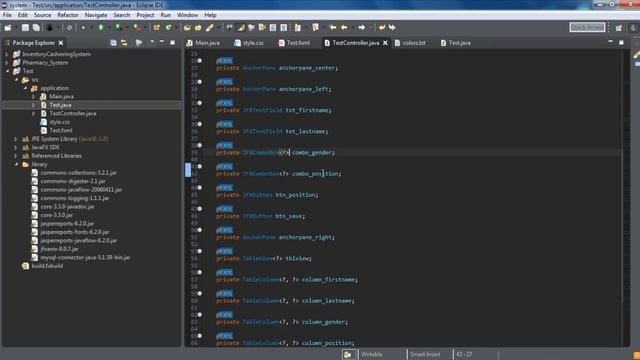
Task: Expand the JRE System Library node
Action: point(16,139)
